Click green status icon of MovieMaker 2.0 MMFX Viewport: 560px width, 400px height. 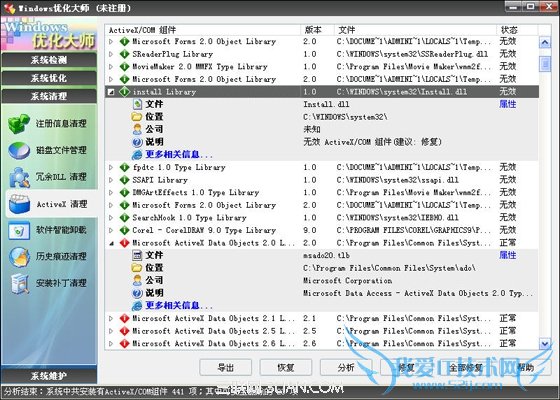click(124, 67)
